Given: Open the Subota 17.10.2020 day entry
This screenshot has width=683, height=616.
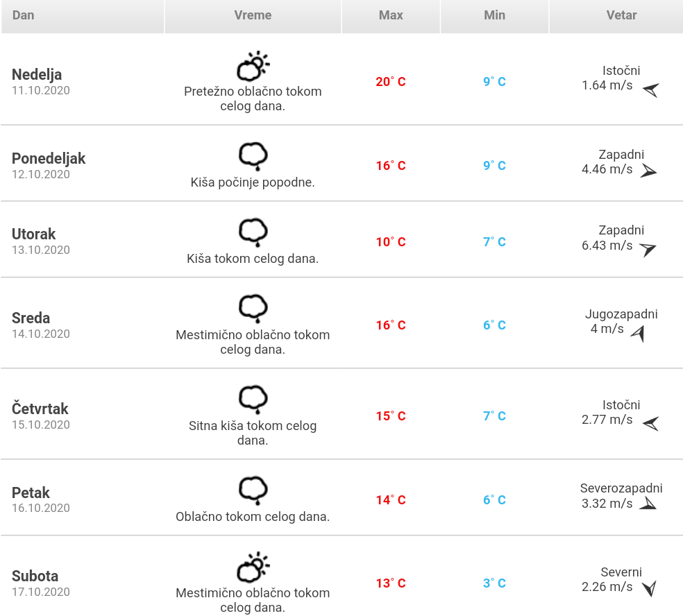Looking at the screenshot, I should (x=40, y=583).
